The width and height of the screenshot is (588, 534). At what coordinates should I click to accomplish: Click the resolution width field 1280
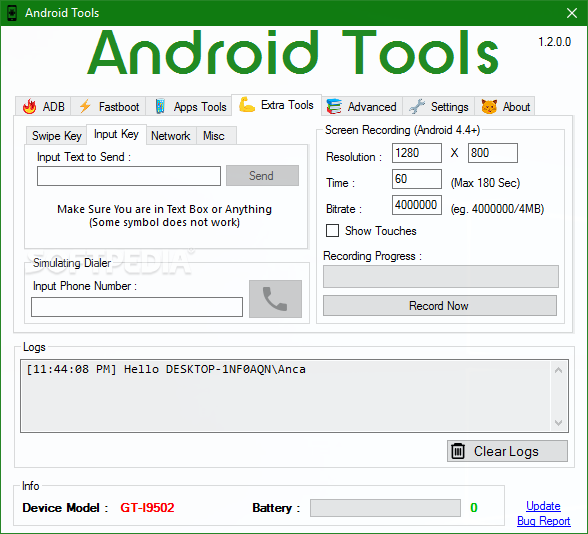[x=417, y=153]
